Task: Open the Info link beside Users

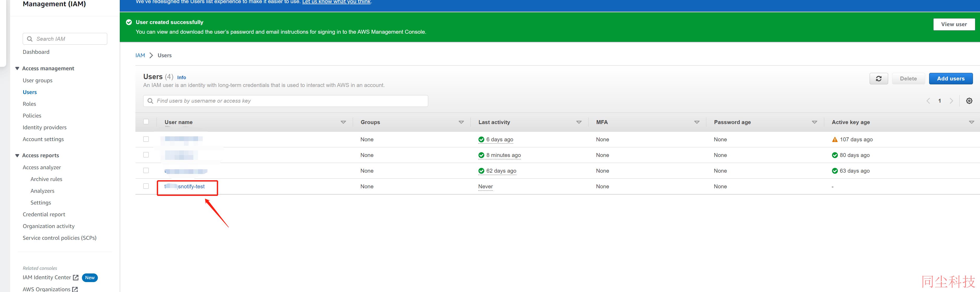Action: pyautogui.click(x=182, y=77)
